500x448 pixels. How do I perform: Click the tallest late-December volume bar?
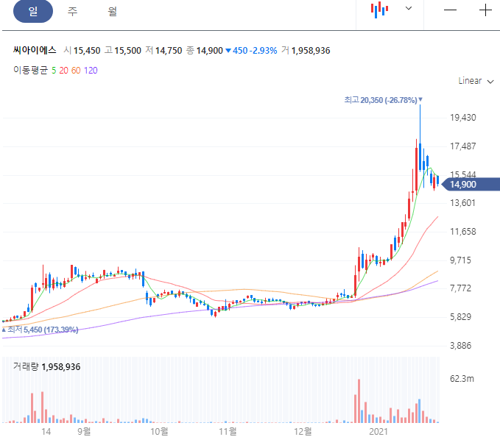[x=359, y=401]
